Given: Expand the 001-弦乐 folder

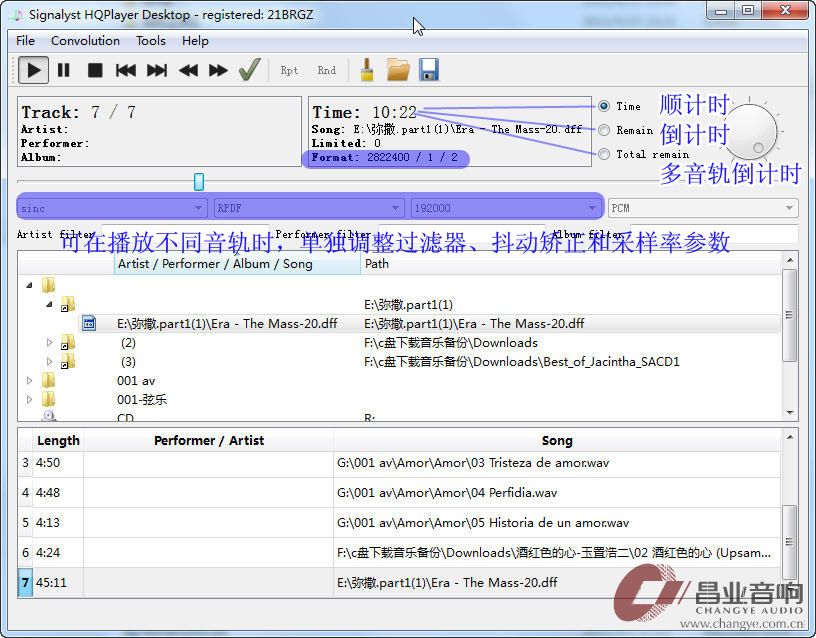Looking at the screenshot, I should (30, 400).
